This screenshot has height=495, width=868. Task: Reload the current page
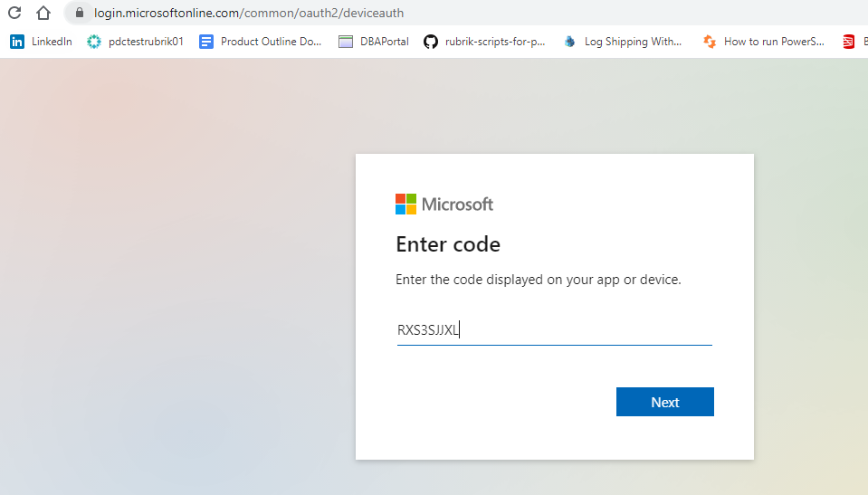point(14,14)
